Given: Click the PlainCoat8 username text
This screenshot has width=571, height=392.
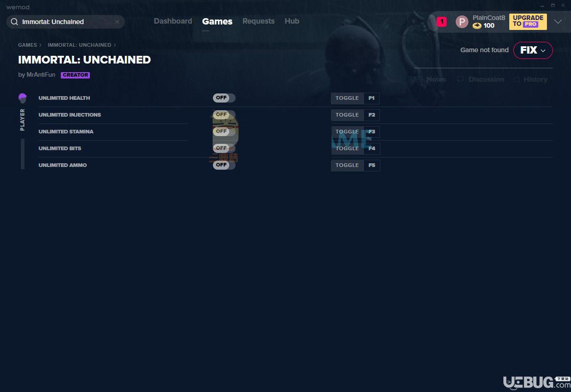Looking at the screenshot, I should pos(489,18).
